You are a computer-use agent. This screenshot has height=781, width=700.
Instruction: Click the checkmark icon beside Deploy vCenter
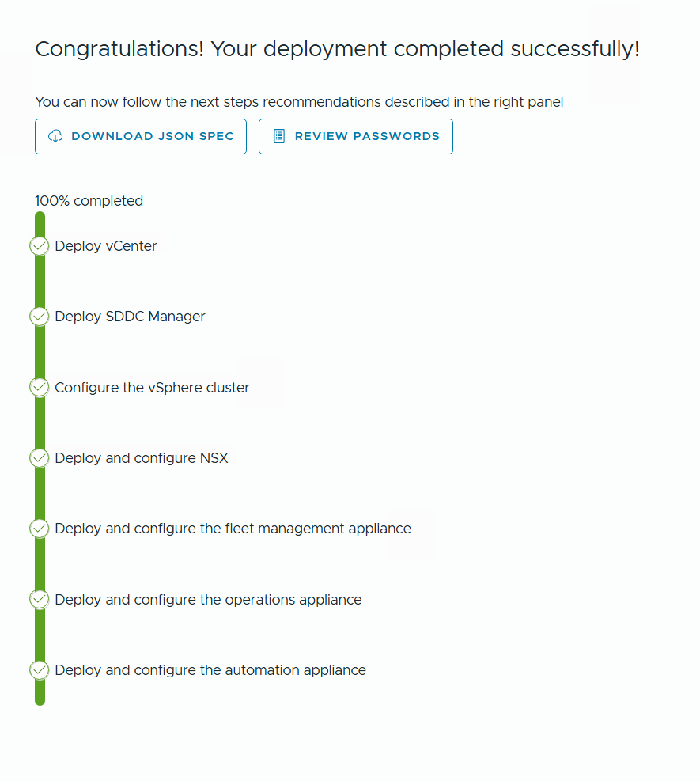(x=40, y=246)
